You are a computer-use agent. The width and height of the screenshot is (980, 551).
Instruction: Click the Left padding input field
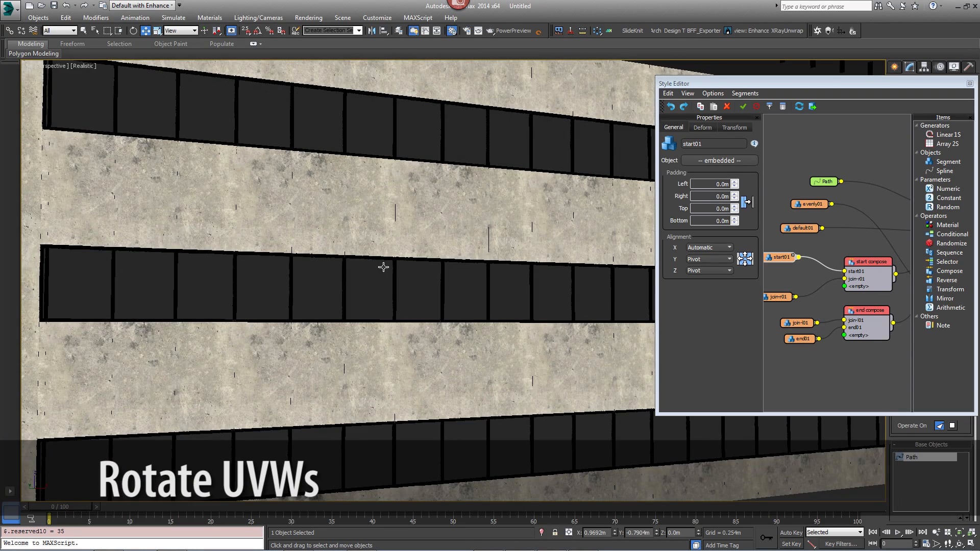click(710, 184)
